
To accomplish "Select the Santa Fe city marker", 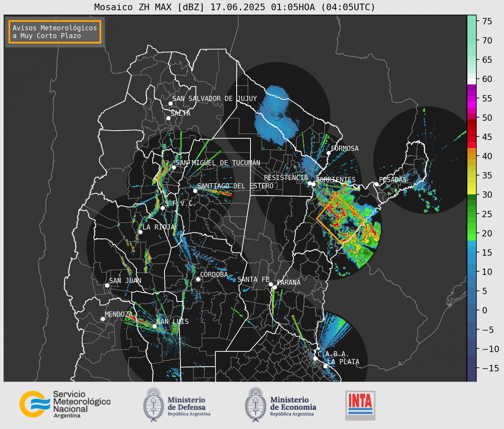I will click(x=271, y=284).
